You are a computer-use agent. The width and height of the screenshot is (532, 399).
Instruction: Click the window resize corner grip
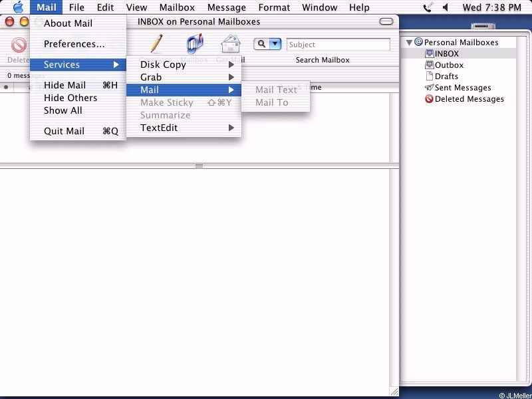pos(394,392)
